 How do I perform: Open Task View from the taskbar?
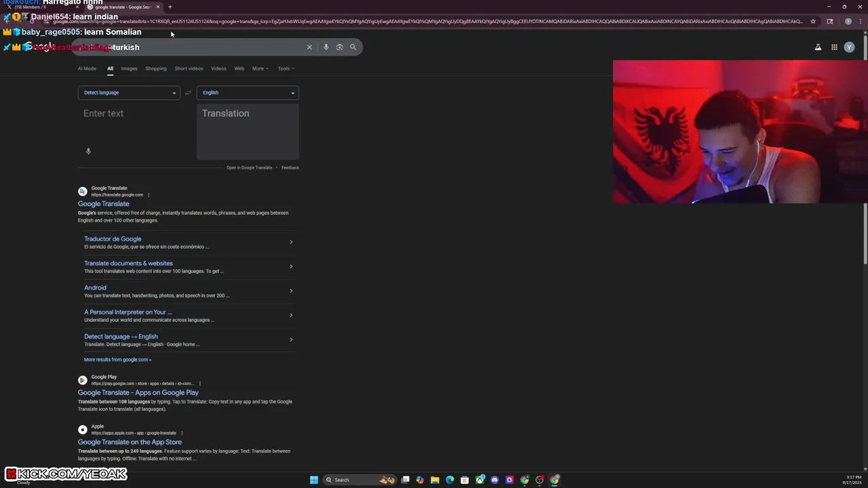click(x=405, y=480)
